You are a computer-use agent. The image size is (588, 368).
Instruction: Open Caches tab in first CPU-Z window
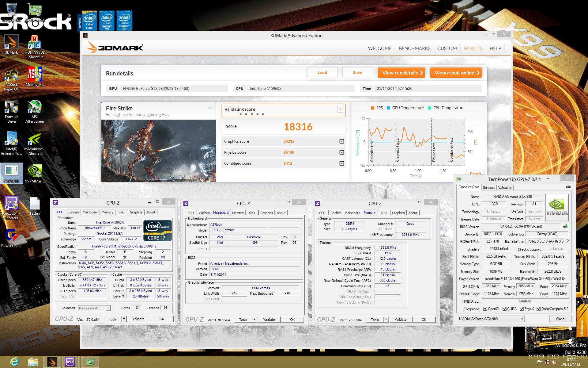point(73,212)
